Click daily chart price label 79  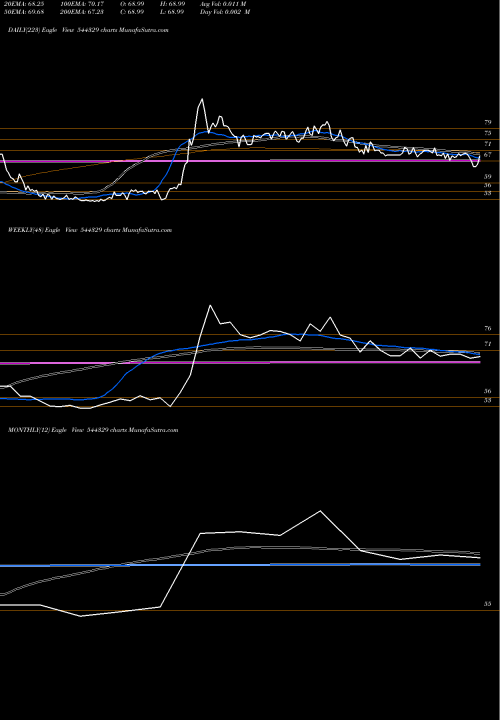click(x=488, y=122)
